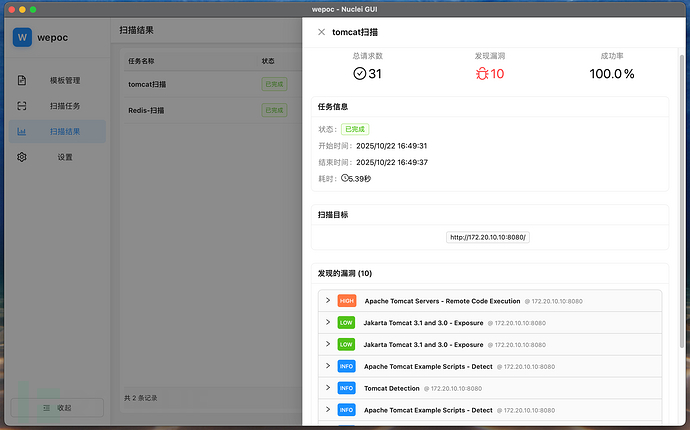
Task: Expand the first Apache Tomcat Example Scripts row
Action: click(328, 366)
